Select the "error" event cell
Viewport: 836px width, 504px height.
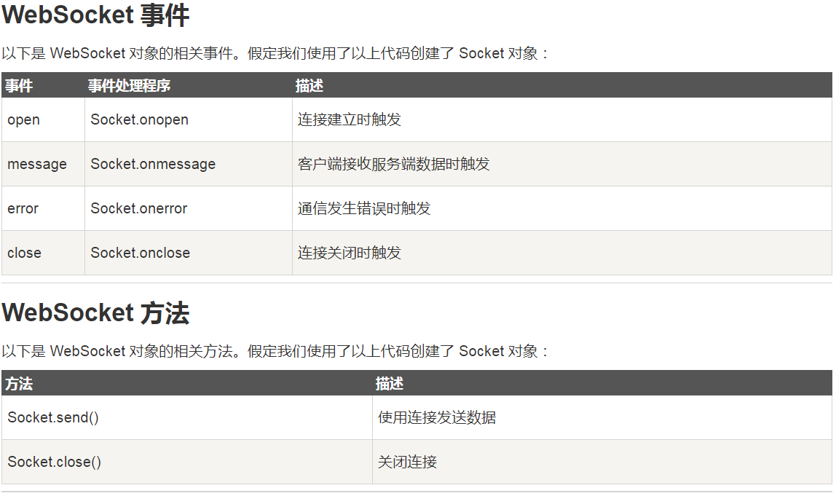click(23, 208)
